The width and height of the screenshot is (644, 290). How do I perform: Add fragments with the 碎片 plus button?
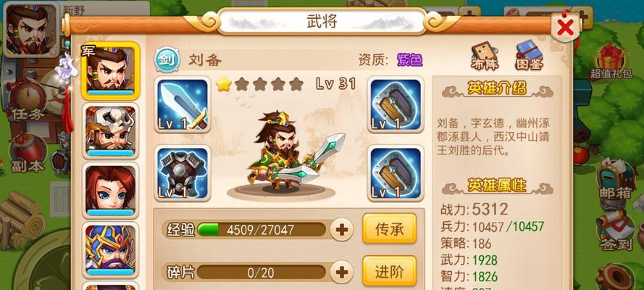[x=342, y=272]
